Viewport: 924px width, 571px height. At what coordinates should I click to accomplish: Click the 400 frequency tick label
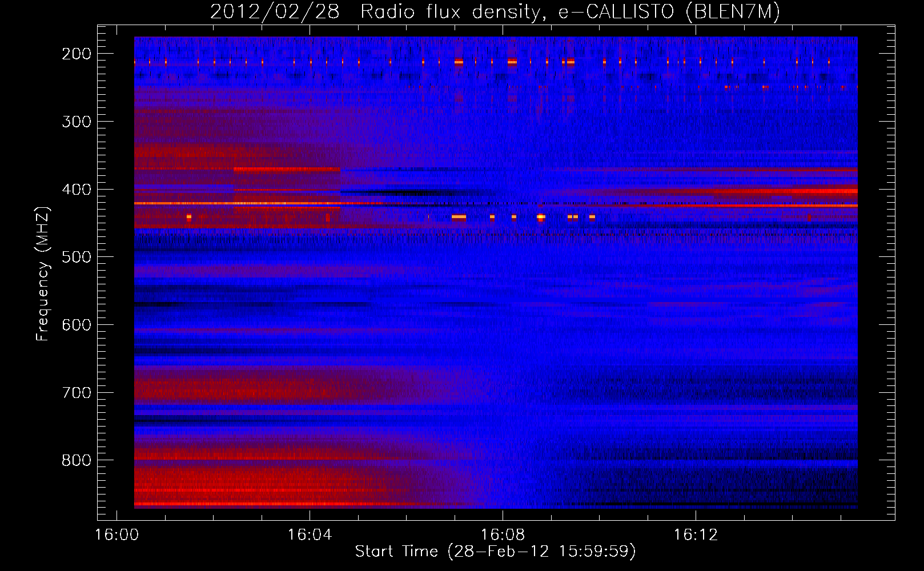coord(76,190)
